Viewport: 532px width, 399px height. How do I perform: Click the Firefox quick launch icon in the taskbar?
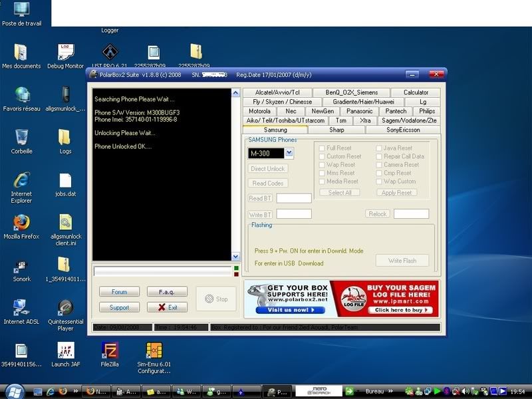63,392
